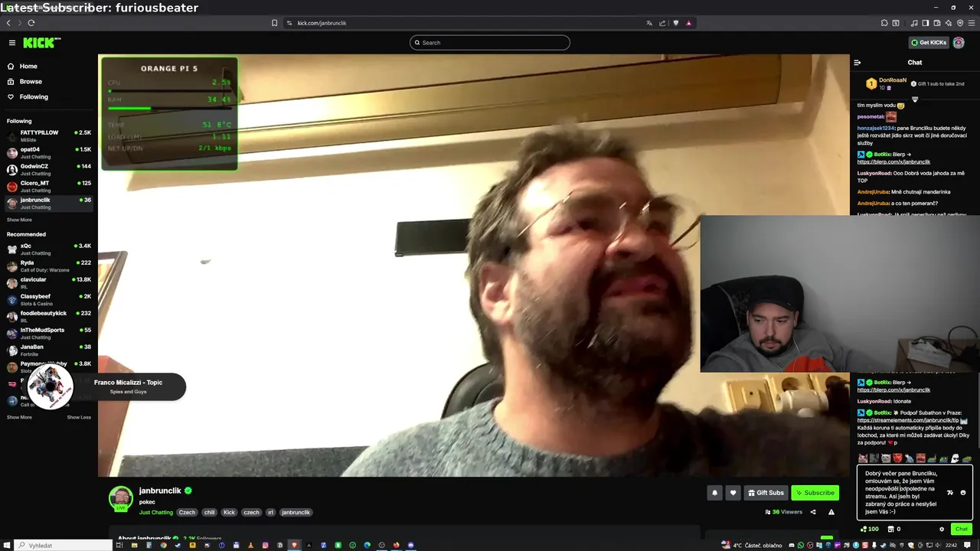Screen dimensions: 980x551
Task: Open browser media music note icon
Action: coord(914,23)
